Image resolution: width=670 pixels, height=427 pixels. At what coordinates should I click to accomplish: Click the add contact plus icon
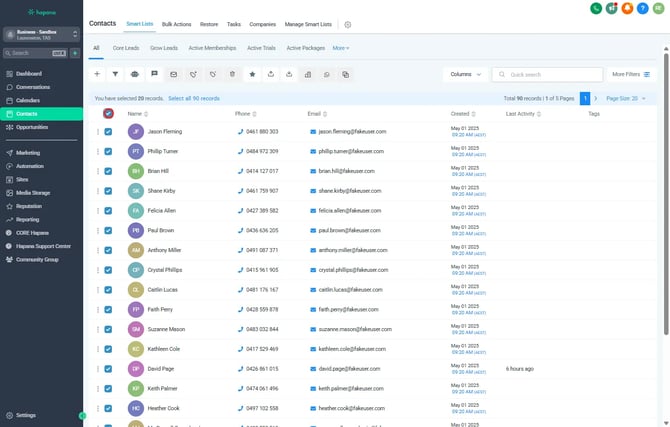(x=97, y=74)
